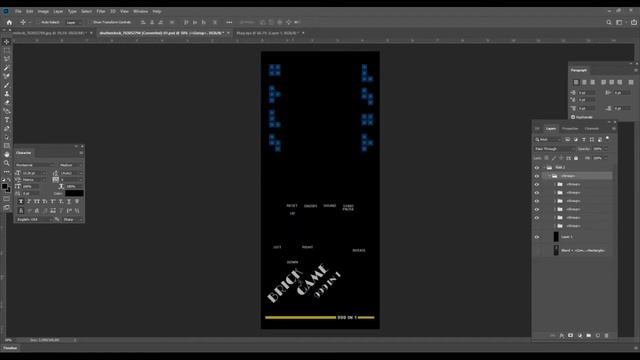
Task: Add a layer mask icon
Action: tap(570, 336)
